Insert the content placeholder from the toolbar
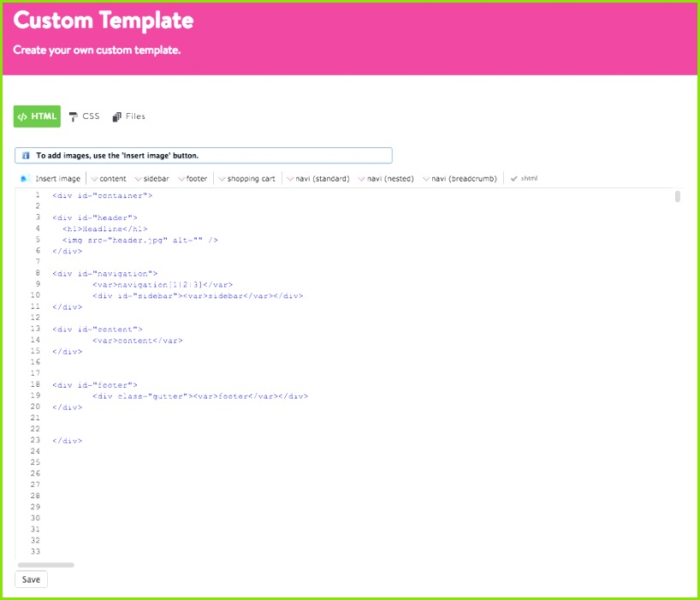This screenshot has height=600, width=700. coord(108,179)
